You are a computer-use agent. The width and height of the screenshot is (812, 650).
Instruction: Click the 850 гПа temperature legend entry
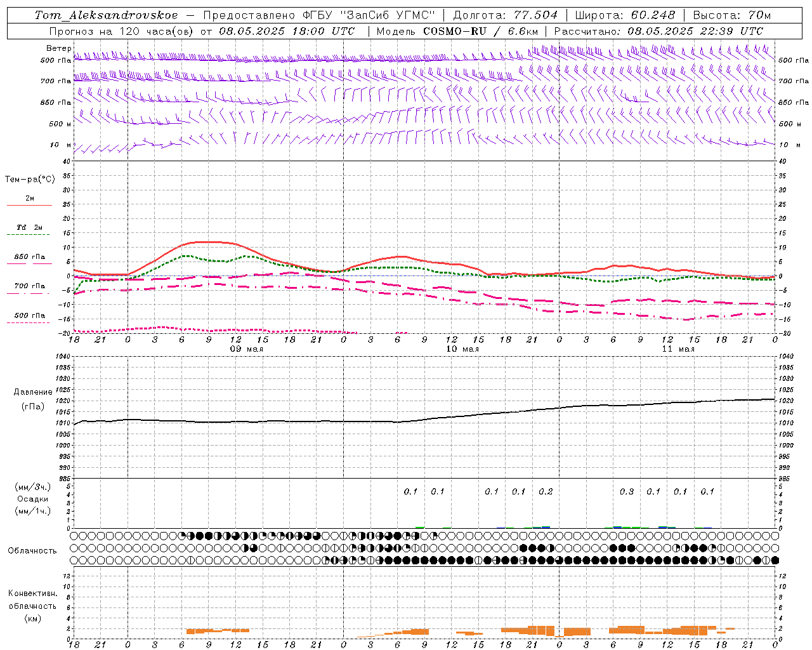pyautogui.click(x=29, y=257)
